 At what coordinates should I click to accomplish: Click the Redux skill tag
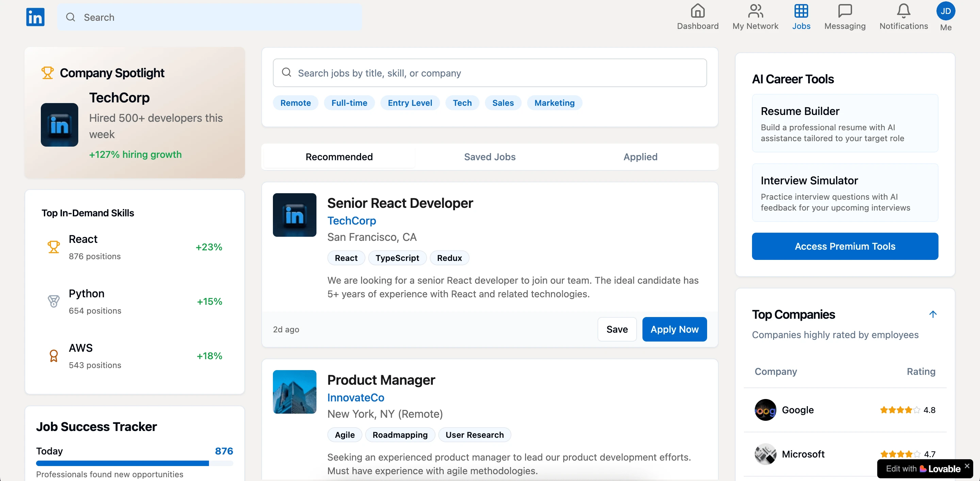pos(449,258)
